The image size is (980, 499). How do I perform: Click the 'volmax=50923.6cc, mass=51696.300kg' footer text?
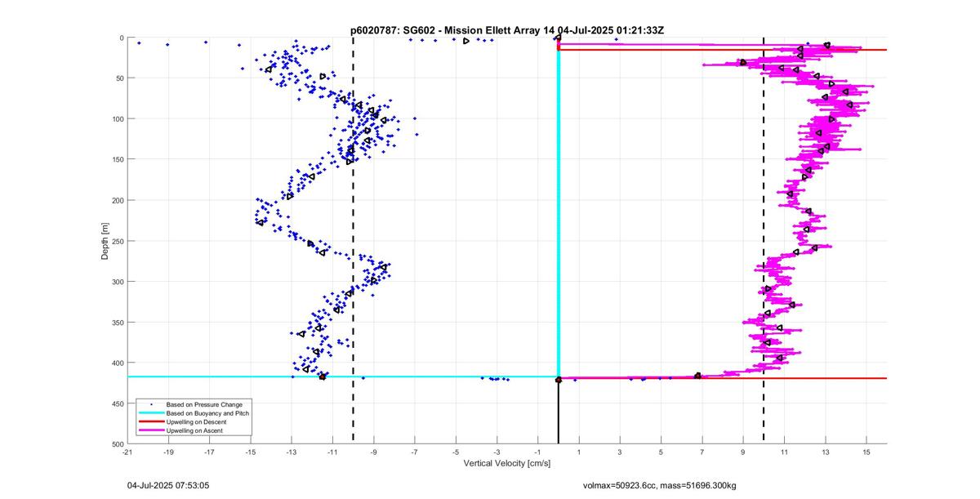[659, 485]
